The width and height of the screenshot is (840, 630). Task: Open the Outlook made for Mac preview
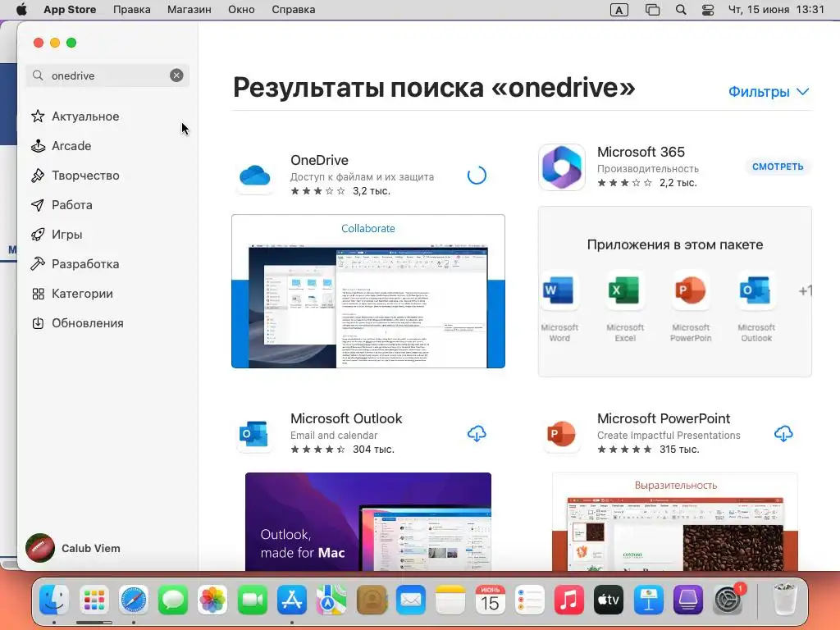click(x=368, y=522)
